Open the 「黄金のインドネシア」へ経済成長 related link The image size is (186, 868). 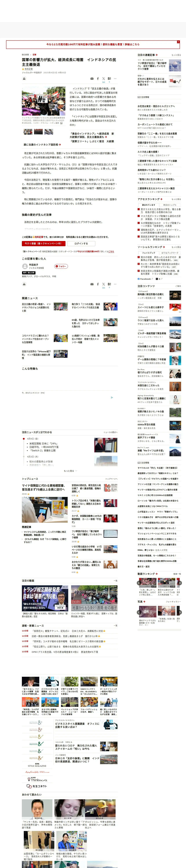pos(92,135)
